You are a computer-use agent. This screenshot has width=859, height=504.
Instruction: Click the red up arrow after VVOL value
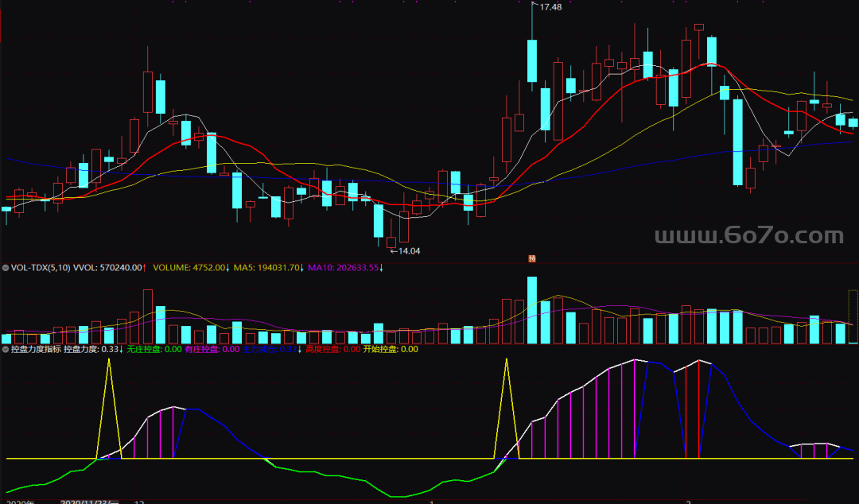[145, 268]
